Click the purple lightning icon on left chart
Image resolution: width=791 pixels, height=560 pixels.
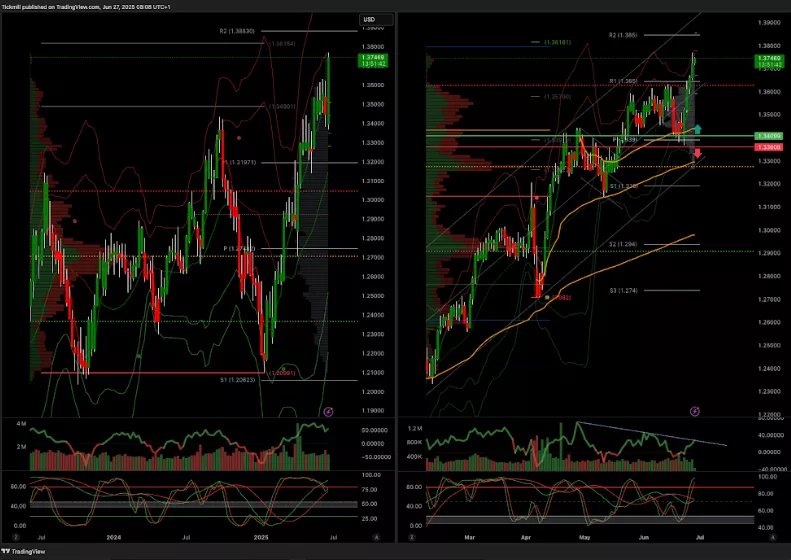click(x=328, y=411)
